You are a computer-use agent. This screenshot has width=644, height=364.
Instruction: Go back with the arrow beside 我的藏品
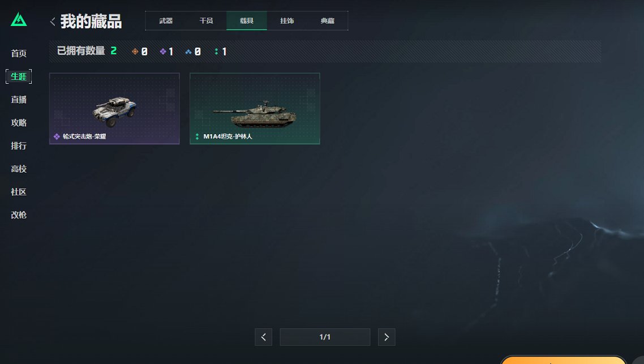point(53,22)
